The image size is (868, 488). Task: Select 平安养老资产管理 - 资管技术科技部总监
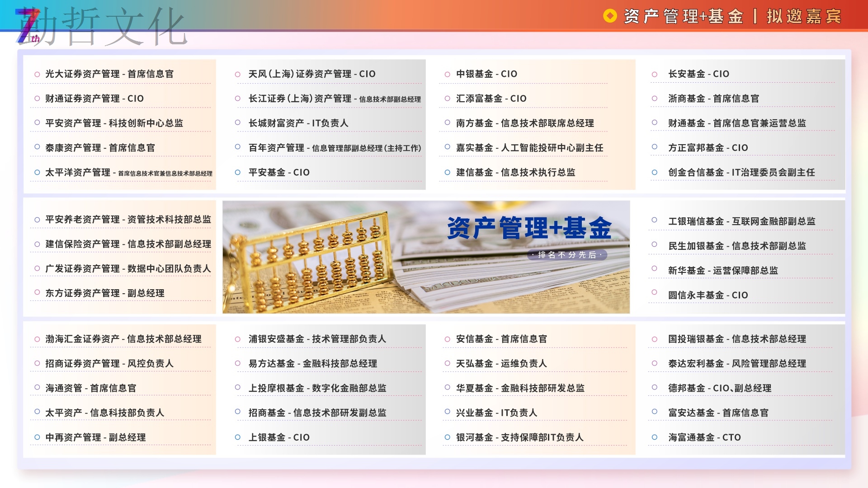(128, 220)
